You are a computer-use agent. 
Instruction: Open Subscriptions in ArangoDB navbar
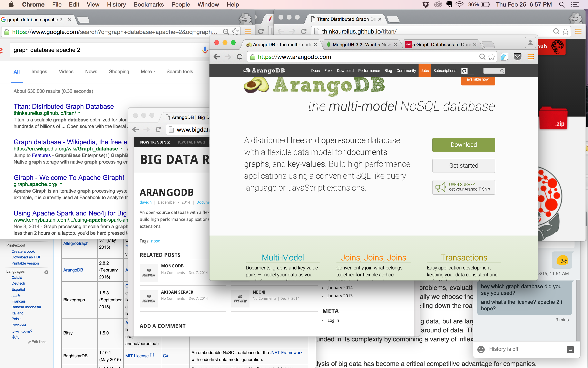(445, 71)
